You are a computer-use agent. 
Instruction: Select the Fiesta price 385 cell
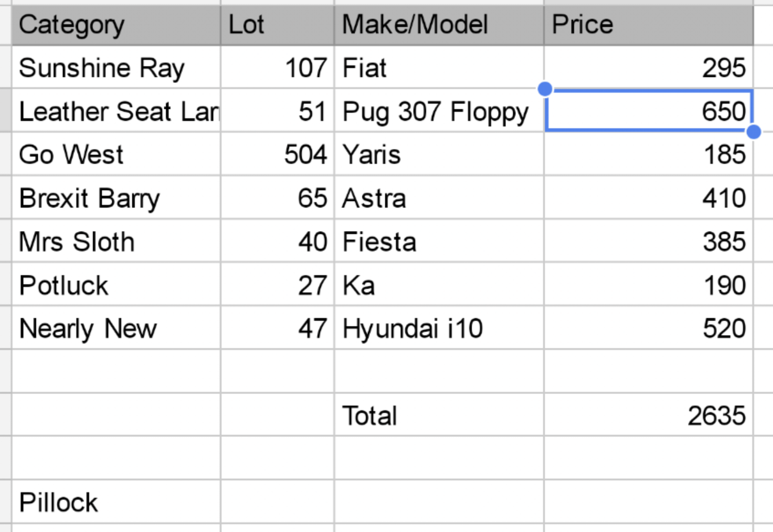[649, 241]
